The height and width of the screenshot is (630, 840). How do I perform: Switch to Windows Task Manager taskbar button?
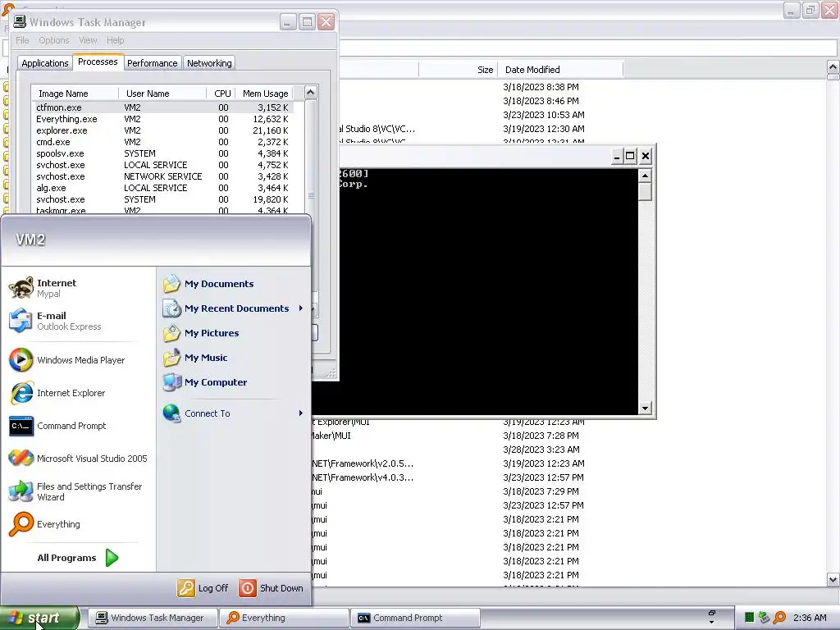pos(153,618)
